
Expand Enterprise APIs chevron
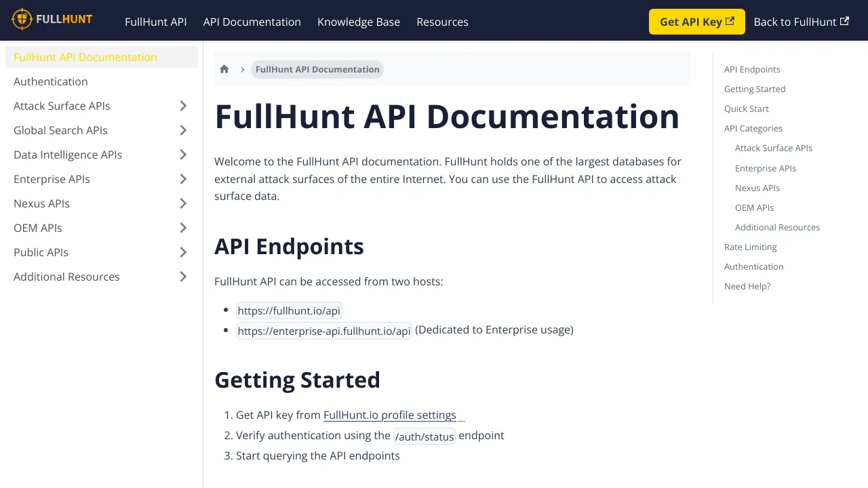183,179
